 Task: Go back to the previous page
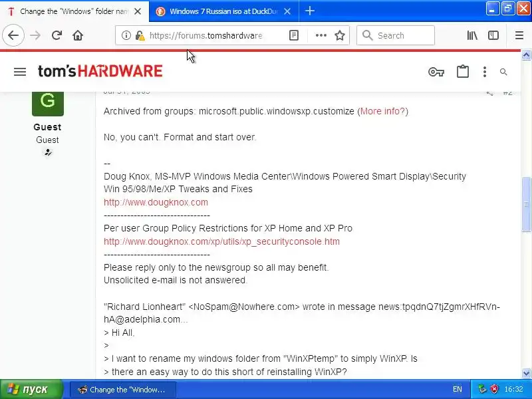[13, 35]
